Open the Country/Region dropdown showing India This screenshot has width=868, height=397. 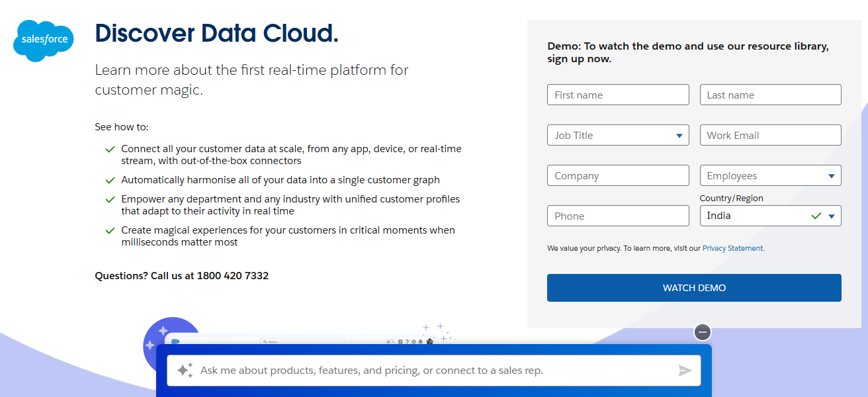tap(770, 215)
